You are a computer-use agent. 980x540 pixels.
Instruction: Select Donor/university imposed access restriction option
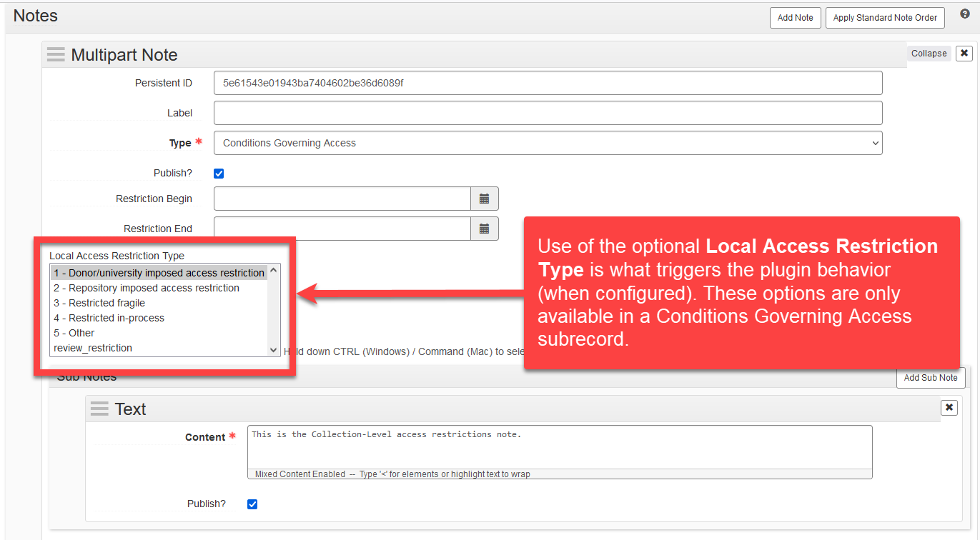[159, 273]
